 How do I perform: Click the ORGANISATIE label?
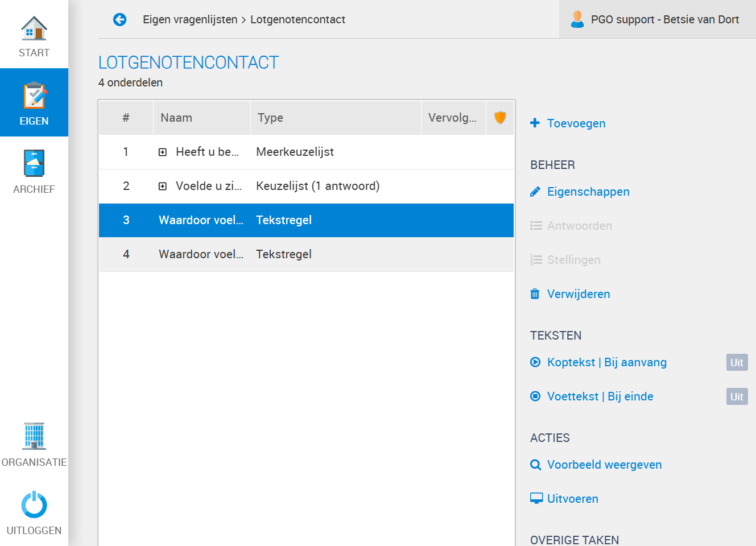click(x=34, y=462)
